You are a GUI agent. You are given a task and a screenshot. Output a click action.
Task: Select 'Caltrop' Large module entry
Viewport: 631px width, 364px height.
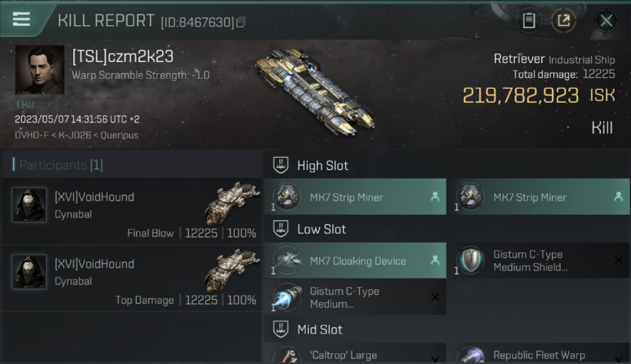(x=355, y=353)
